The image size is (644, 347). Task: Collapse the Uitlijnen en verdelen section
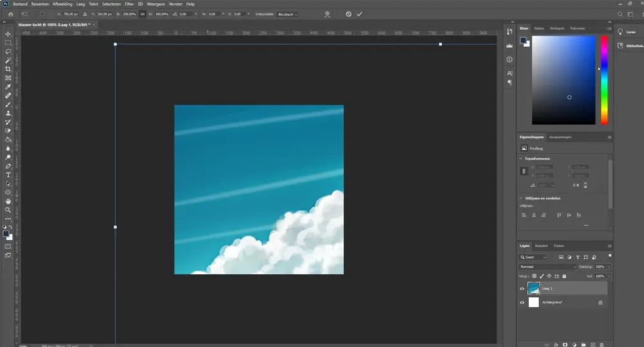click(x=521, y=198)
